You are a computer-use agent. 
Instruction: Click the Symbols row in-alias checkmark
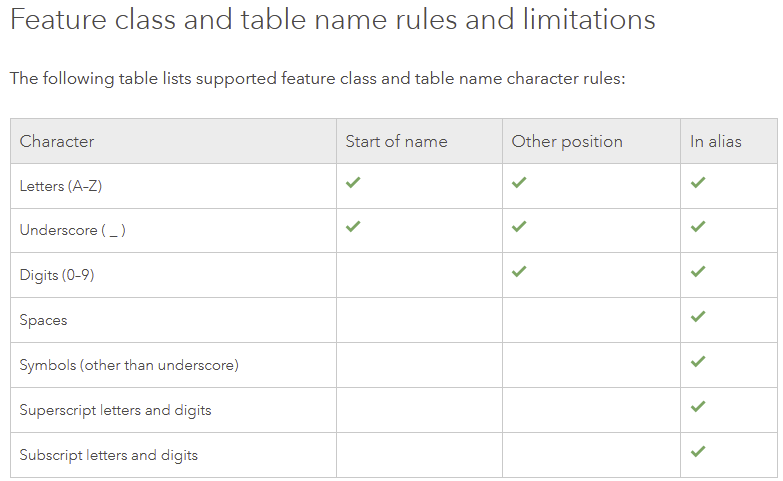pos(698,362)
